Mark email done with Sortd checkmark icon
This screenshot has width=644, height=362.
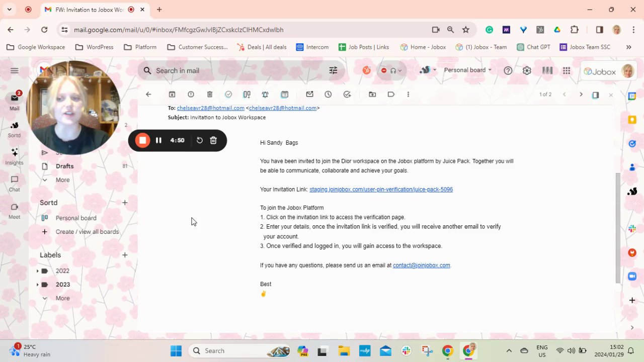(x=228, y=95)
